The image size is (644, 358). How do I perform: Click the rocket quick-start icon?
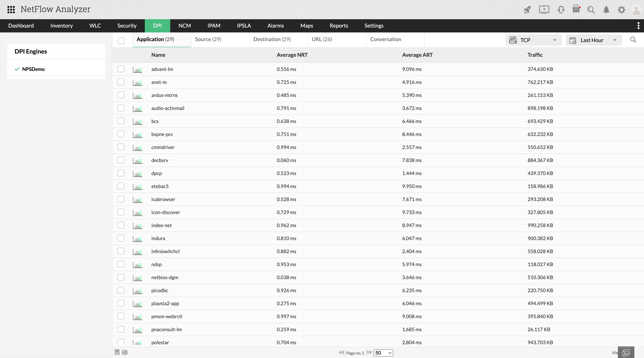tap(527, 10)
